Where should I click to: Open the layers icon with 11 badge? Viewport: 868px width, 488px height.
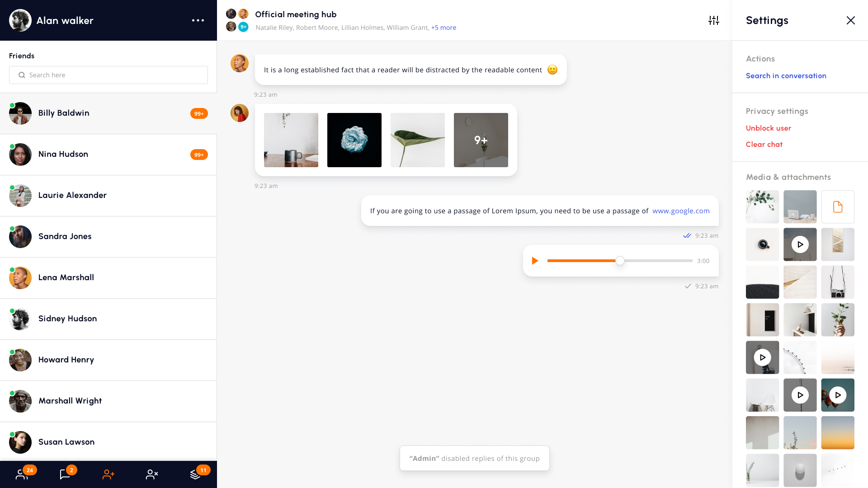click(x=195, y=474)
